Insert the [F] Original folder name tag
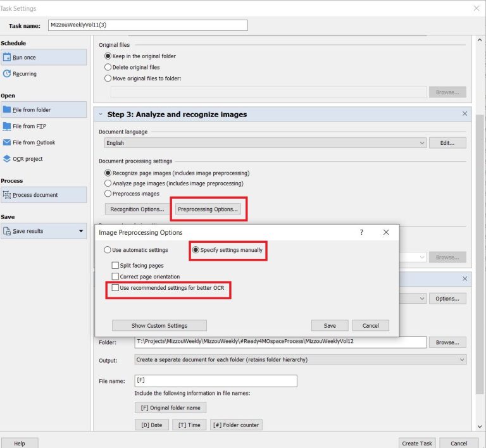 170,408
